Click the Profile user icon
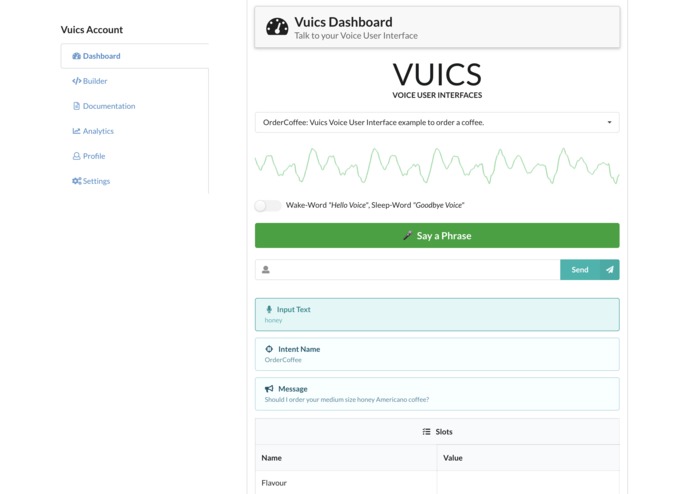 click(x=76, y=156)
